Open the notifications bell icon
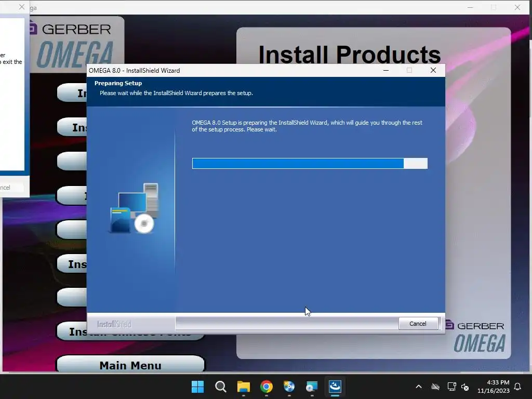The image size is (532, 399). [517, 387]
